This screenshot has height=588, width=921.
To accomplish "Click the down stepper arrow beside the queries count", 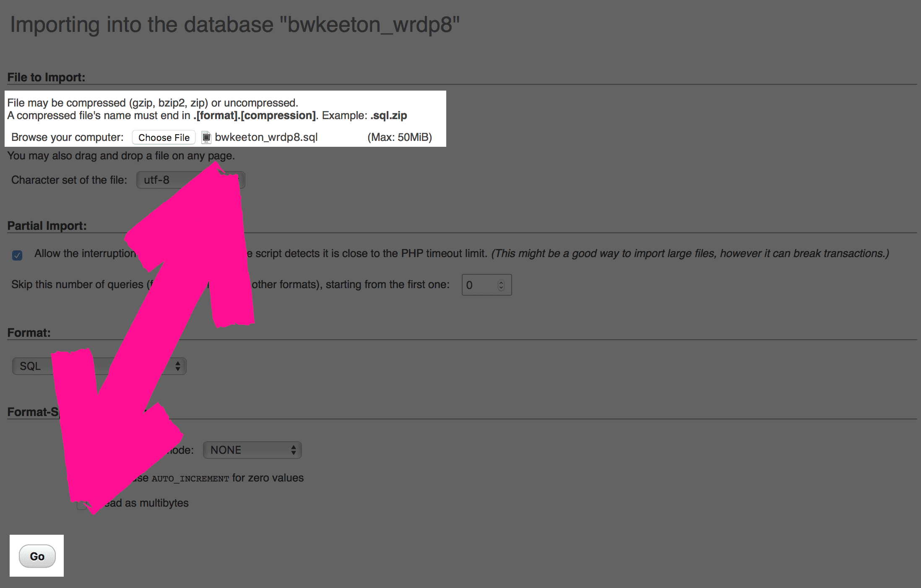I will point(501,288).
